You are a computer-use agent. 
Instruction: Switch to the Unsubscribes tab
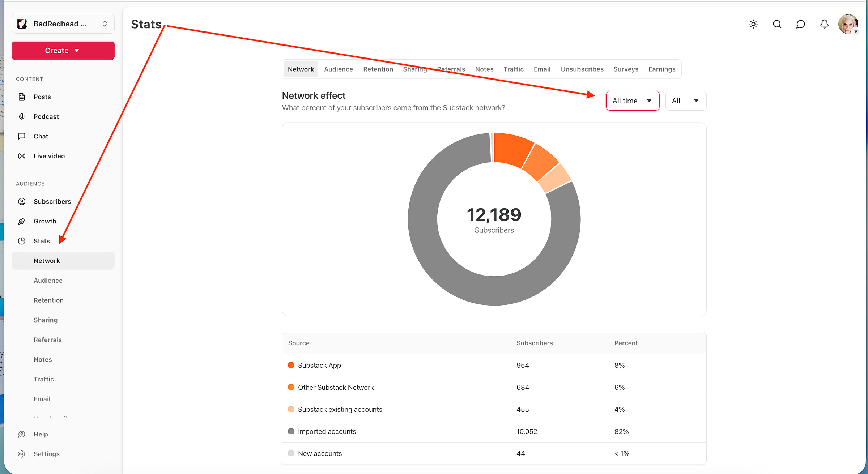point(582,69)
